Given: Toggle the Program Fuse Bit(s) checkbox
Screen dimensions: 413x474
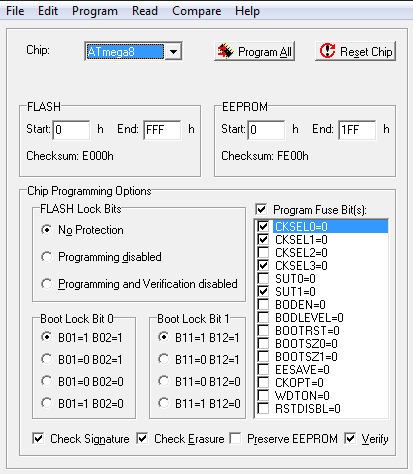Looking at the screenshot, I should pyautogui.click(x=261, y=210).
